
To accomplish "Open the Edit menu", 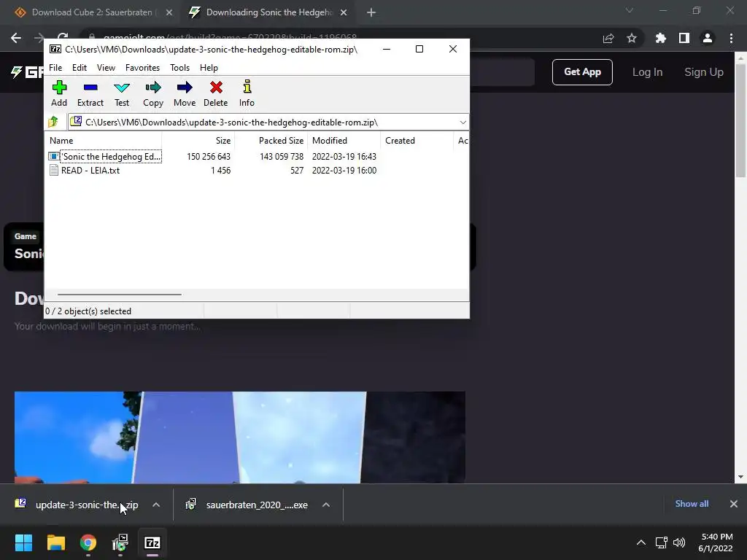I will tap(79, 68).
